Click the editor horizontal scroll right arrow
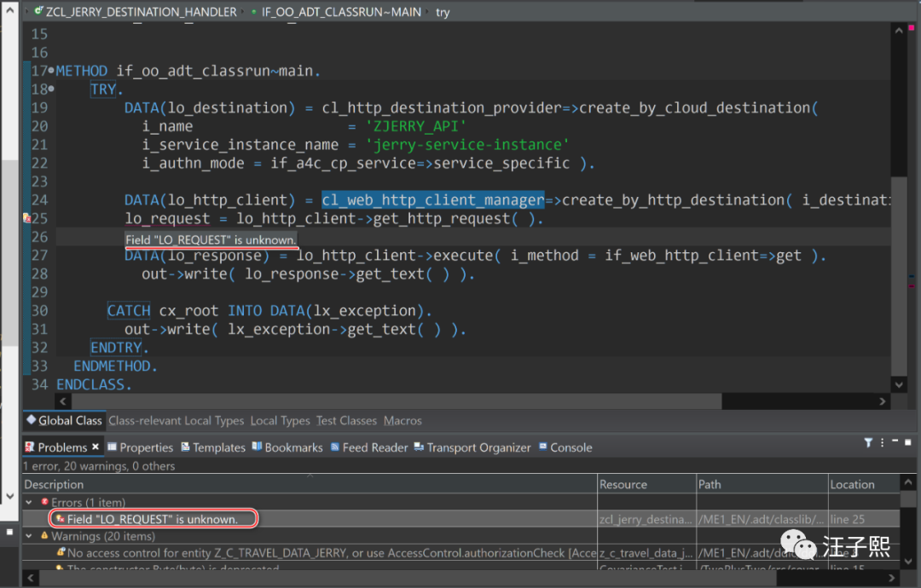This screenshot has height=588, width=921. click(883, 401)
